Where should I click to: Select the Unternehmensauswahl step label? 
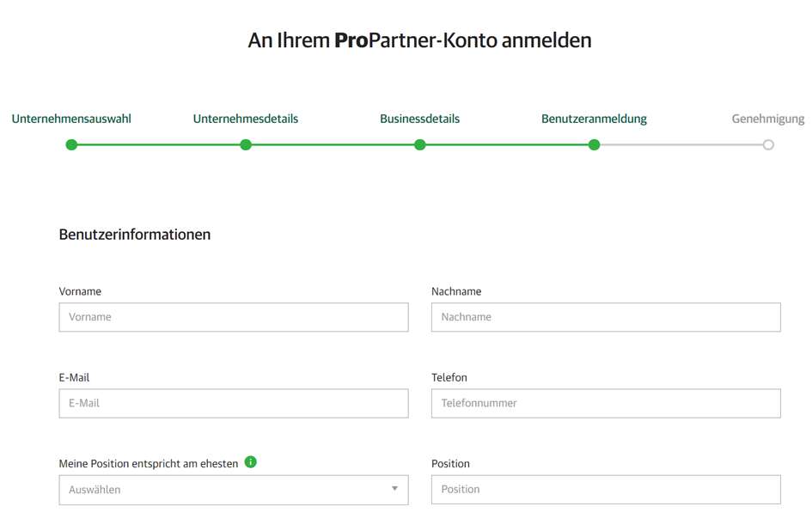click(x=71, y=119)
